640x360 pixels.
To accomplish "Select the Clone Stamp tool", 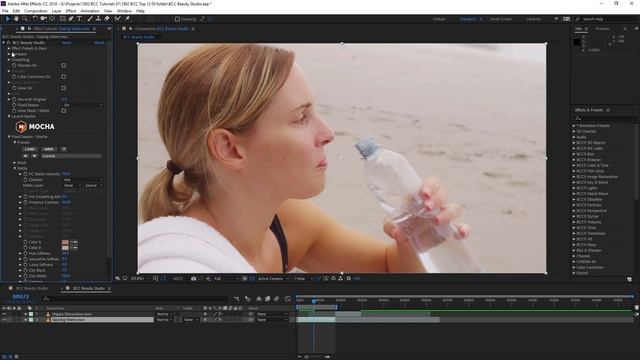I will pos(98,19).
